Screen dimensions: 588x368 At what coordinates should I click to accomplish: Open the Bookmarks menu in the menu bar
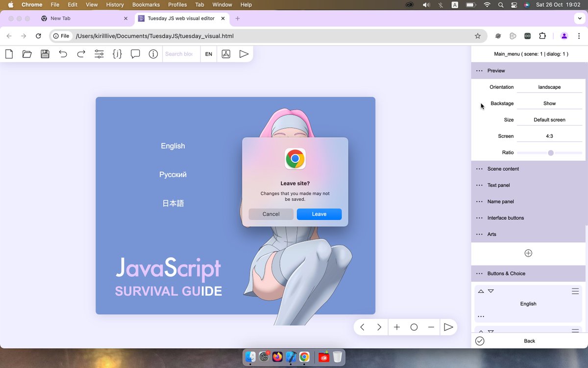click(146, 4)
